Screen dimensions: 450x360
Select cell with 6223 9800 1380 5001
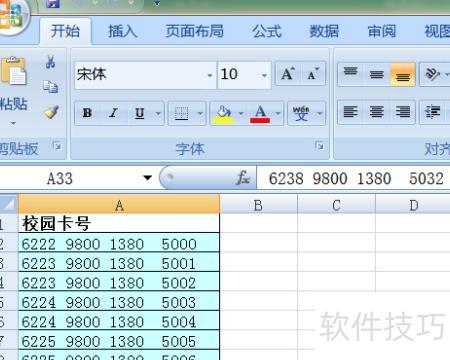coord(119,263)
